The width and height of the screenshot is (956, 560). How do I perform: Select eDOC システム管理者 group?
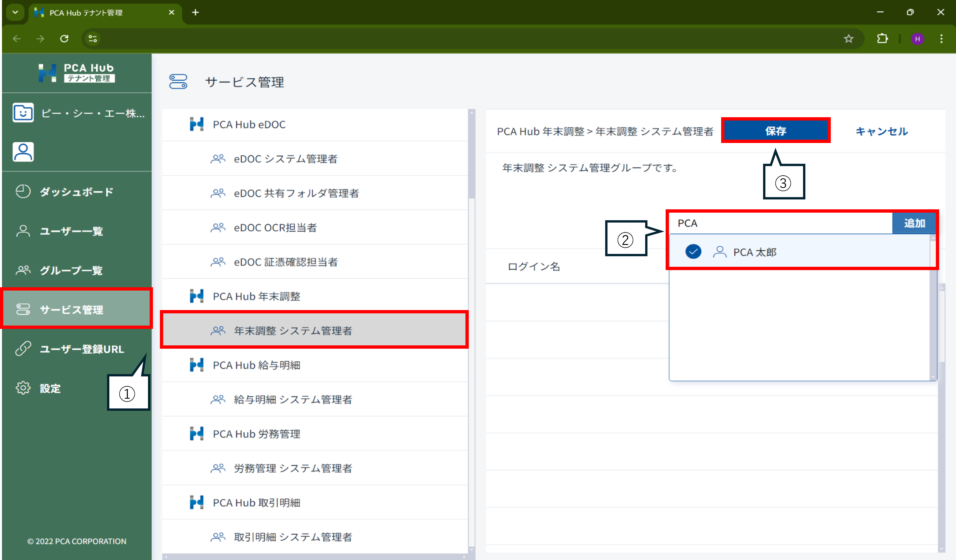(x=315, y=158)
